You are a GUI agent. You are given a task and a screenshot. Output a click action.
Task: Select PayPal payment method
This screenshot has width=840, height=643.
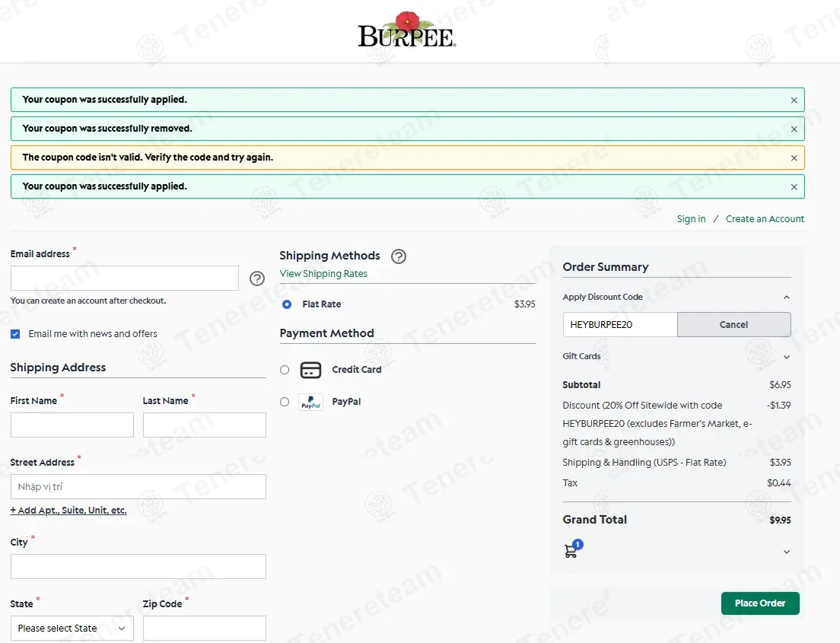(x=285, y=402)
